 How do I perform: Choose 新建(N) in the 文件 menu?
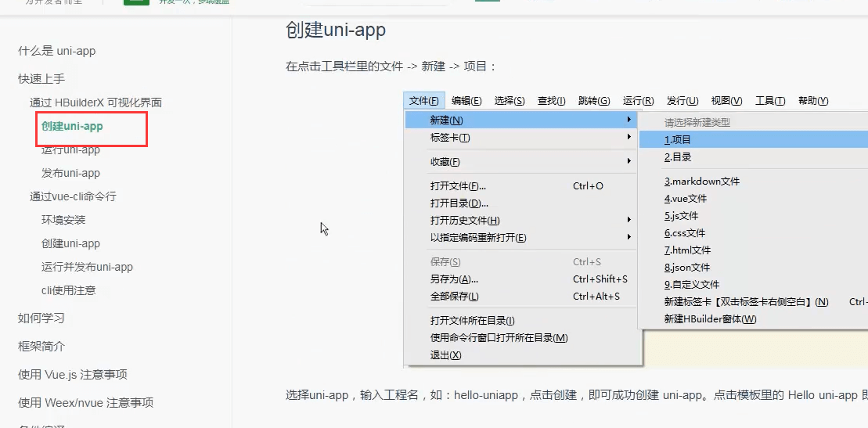[521, 120]
